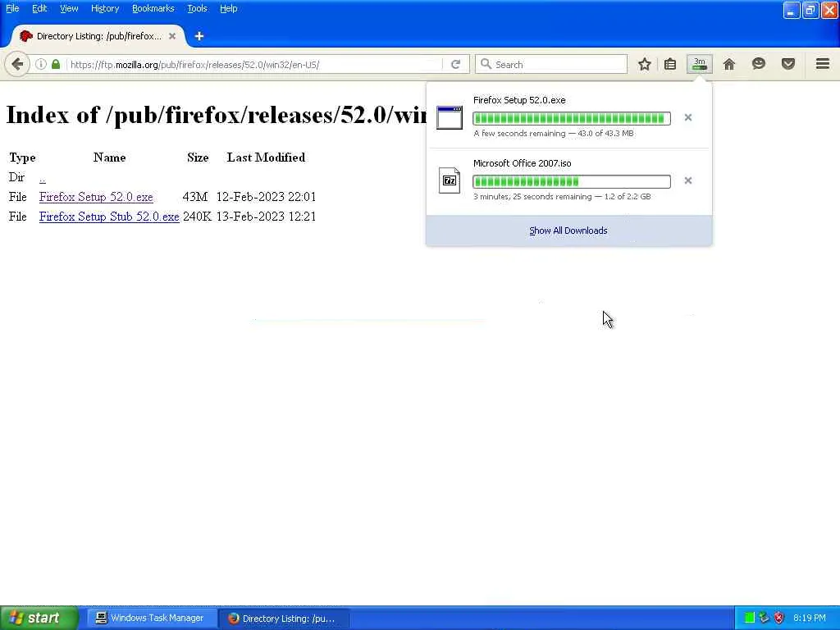Open the Edit menu

39,8
